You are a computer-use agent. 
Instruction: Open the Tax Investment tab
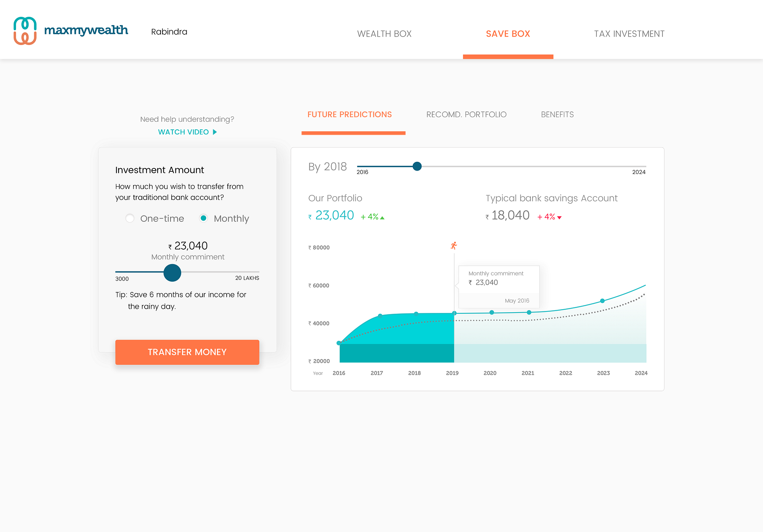(629, 34)
